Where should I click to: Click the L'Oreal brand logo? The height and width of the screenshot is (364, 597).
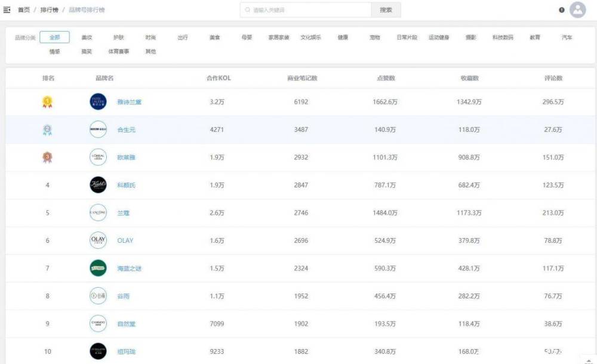tap(98, 158)
